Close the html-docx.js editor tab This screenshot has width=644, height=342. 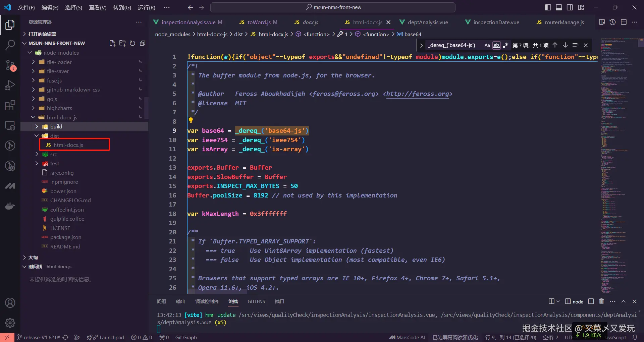(388, 22)
